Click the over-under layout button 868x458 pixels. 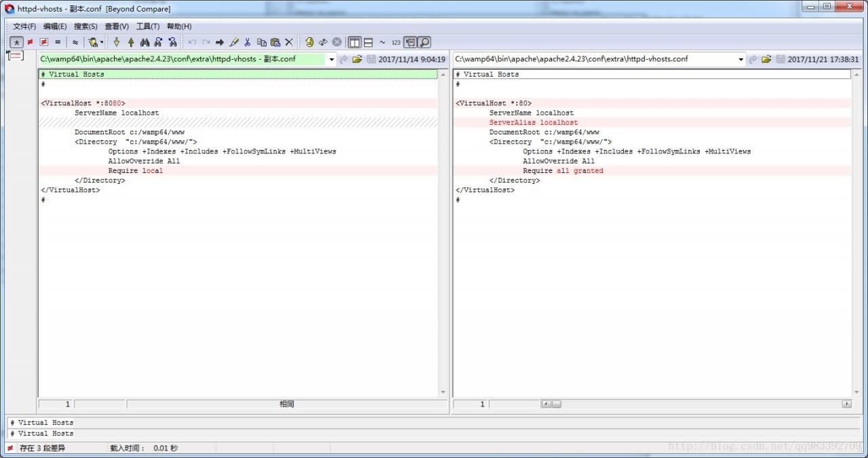(x=368, y=42)
